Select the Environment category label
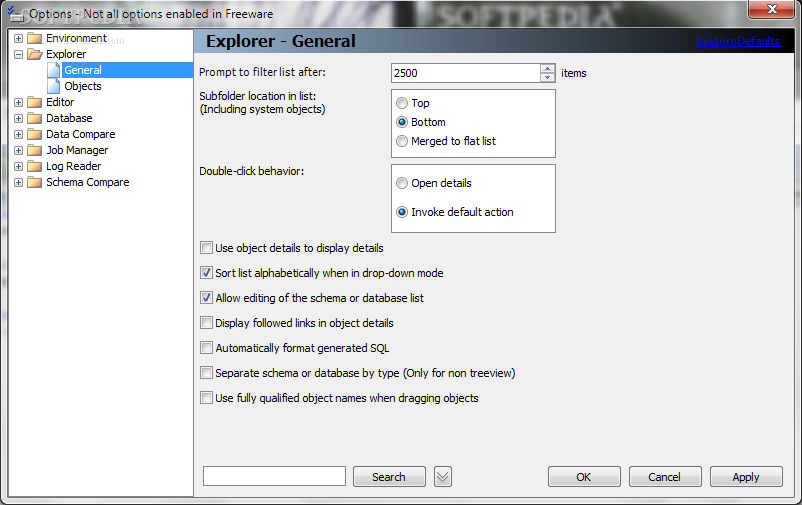 click(x=76, y=38)
